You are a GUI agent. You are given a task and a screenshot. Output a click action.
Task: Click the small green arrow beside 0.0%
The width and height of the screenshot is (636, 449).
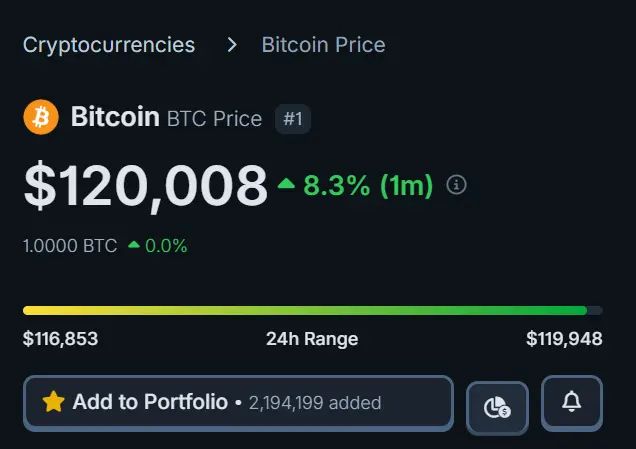click(x=134, y=245)
